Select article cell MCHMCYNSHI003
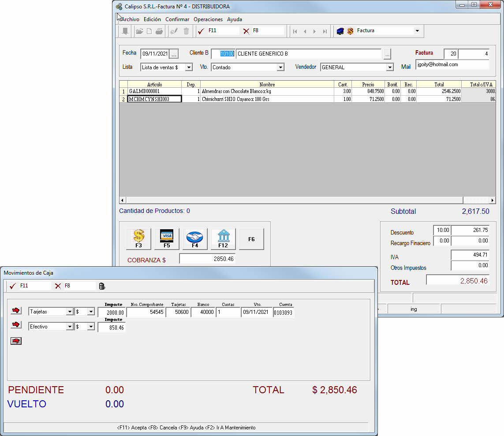504x436 pixels. point(155,99)
